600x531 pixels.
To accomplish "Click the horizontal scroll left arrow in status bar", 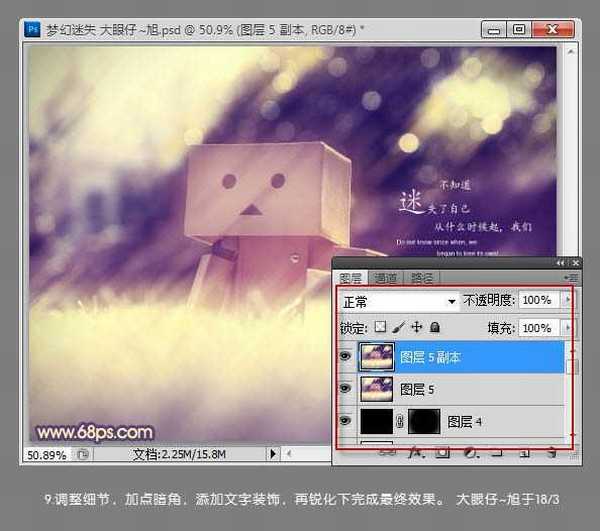I will 289,454.
